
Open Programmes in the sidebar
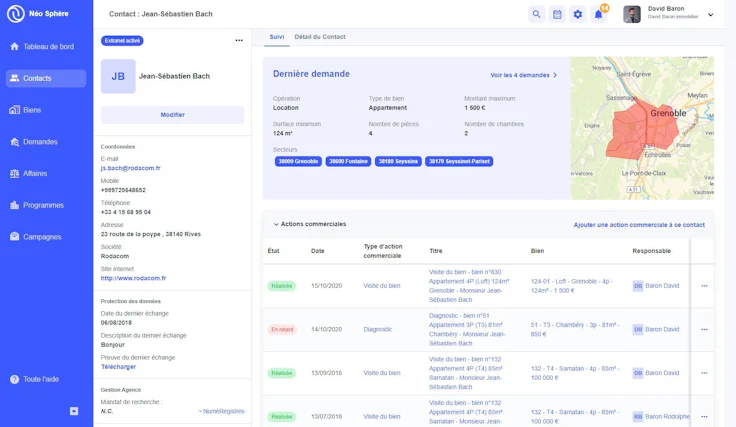tap(46, 205)
